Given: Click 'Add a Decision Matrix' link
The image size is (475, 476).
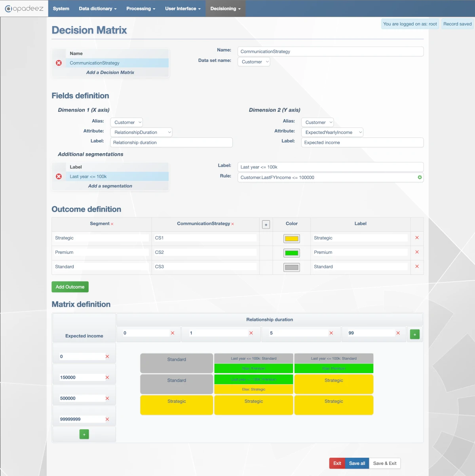Looking at the screenshot, I should [110, 72].
